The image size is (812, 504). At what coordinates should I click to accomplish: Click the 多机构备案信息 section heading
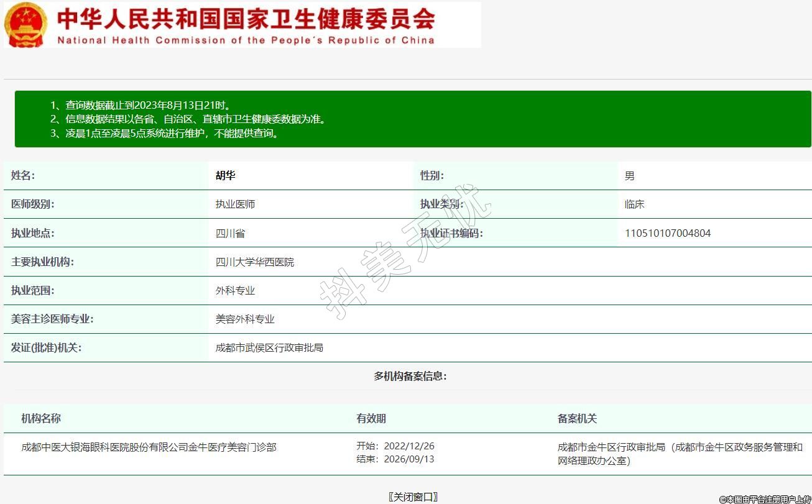[410, 376]
